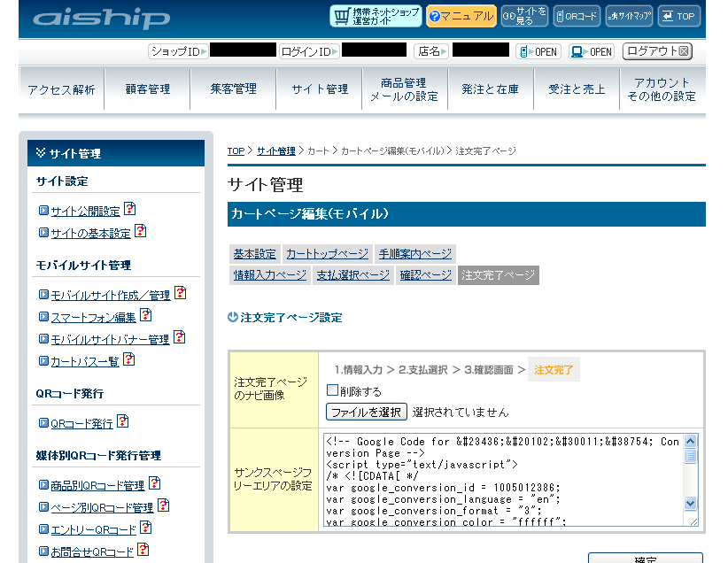Switch to 基本設定 tab
Screen dimensions: 728x563
click(254, 254)
